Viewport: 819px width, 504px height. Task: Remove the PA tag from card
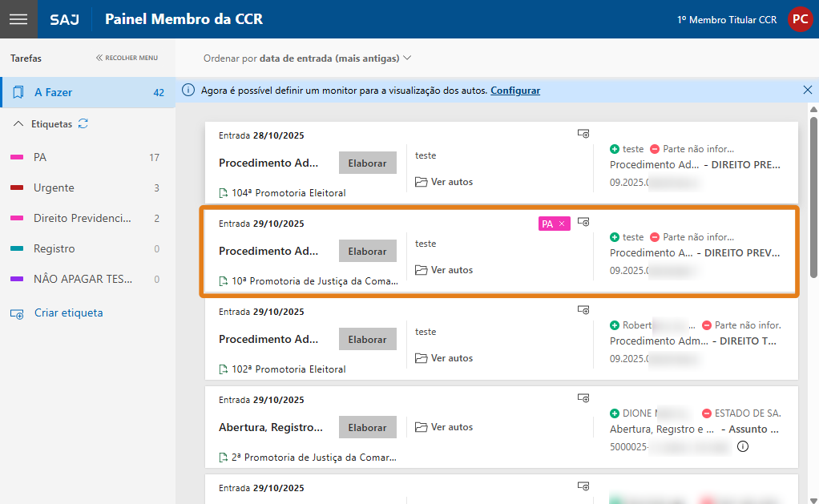point(562,224)
